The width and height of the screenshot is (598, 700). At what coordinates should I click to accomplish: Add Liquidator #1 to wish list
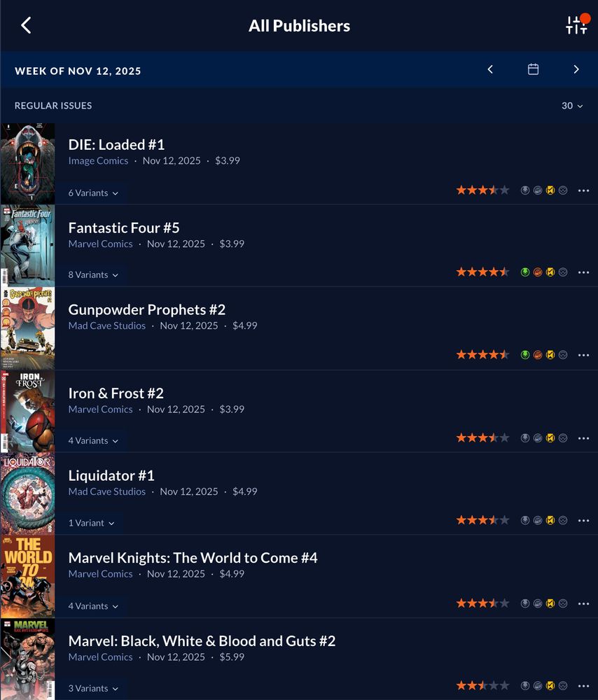point(563,520)
